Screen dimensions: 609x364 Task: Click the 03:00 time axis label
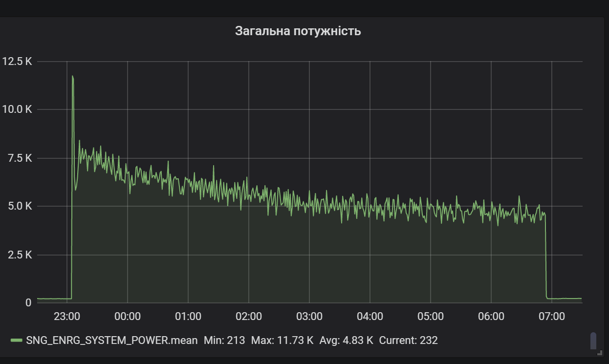[309, 316]
